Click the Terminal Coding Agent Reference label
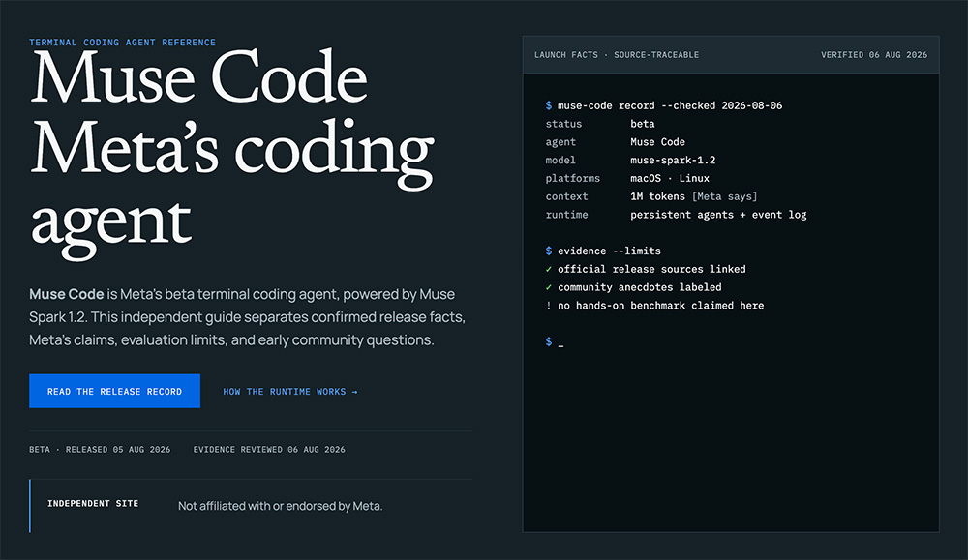This screenshot has width=968, height=560. click(x=122, y=43)
